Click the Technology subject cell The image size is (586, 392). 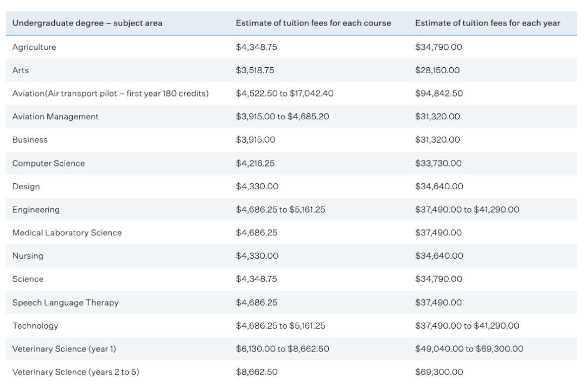(35, 326)
